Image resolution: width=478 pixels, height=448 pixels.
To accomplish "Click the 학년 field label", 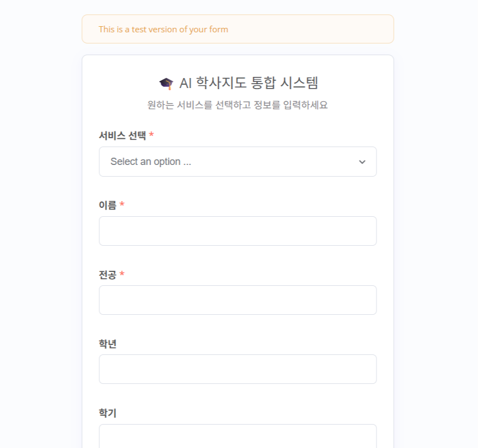I will pos(108,344).
